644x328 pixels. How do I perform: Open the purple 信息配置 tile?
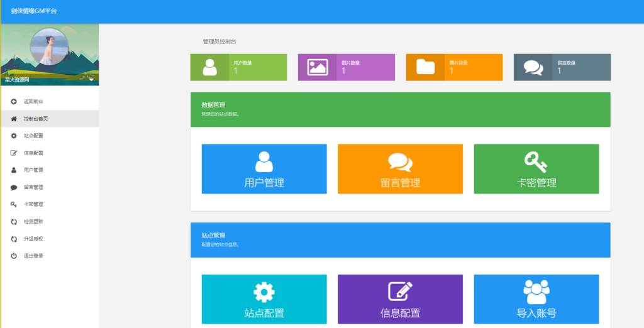pos(400,299)
